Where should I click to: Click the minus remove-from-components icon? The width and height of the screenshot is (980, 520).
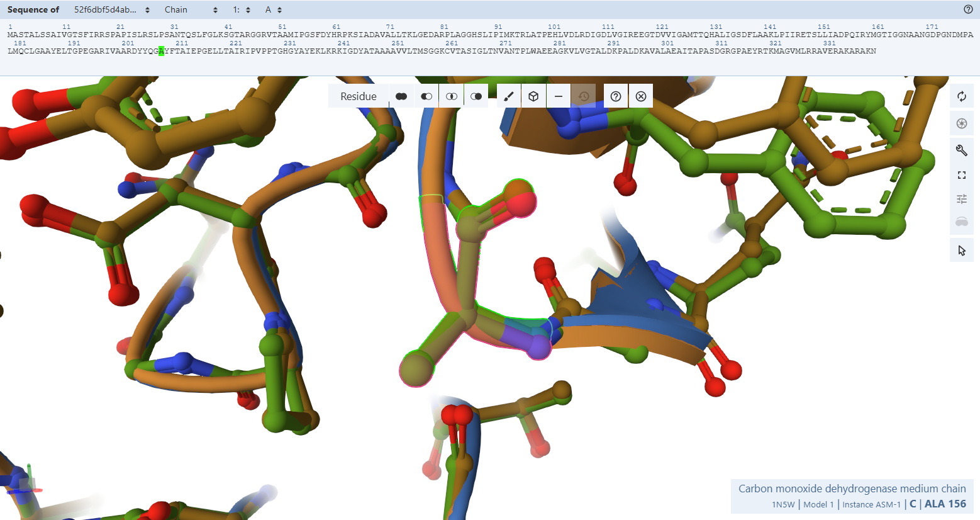pyautogui.click(x=559, y=96)
